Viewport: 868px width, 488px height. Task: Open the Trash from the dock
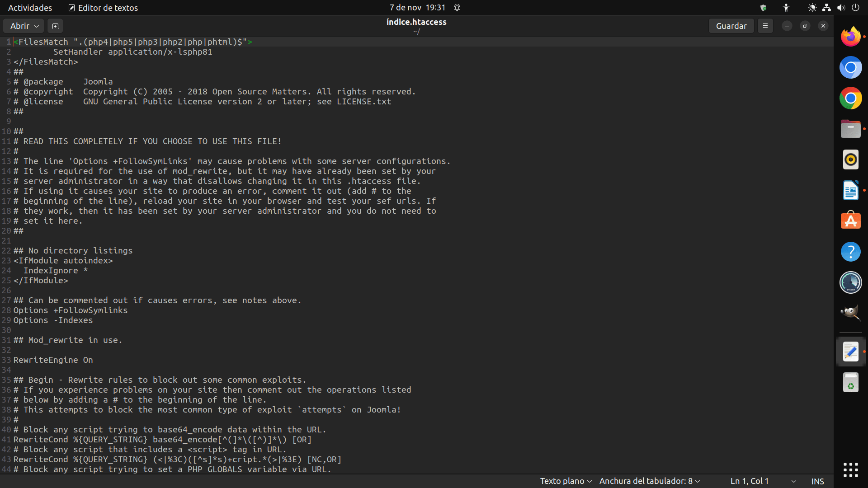click(850, 382)
